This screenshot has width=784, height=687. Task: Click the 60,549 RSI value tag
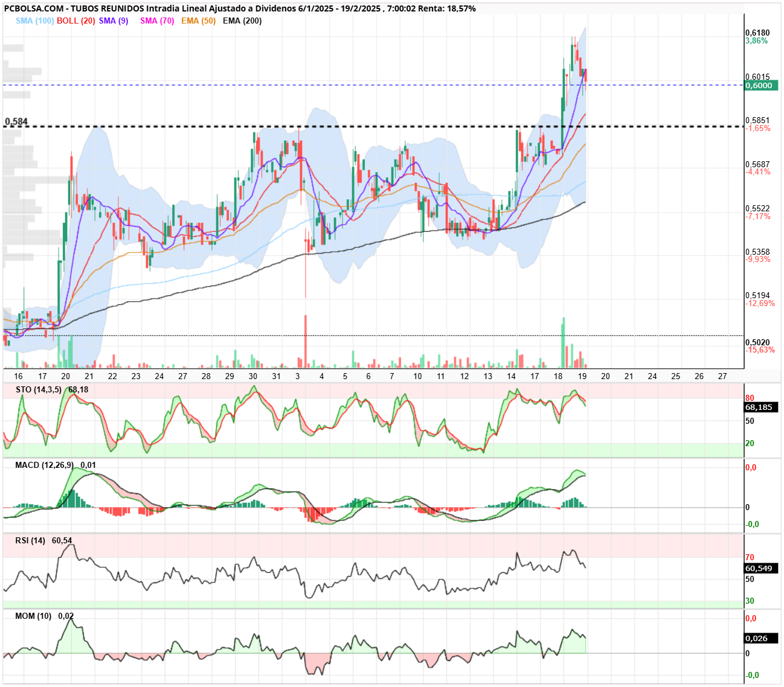click(761, 568)
